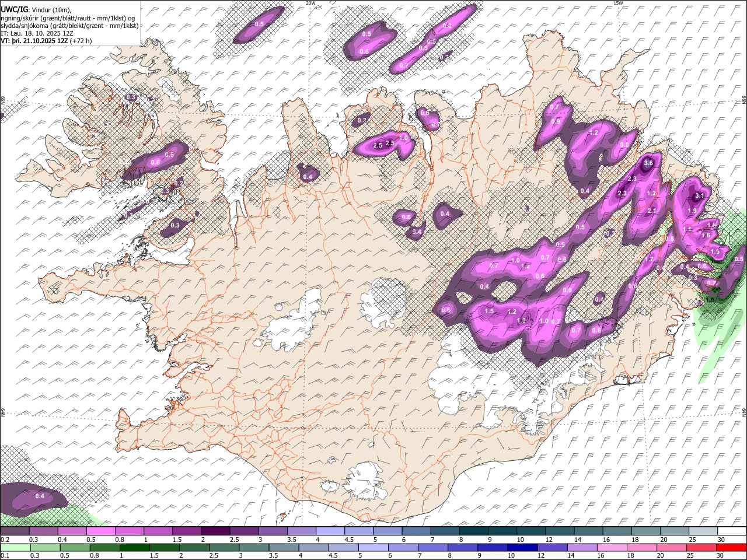This screenshot has width=747, height=560.
Task: Click the '2.1' snowfall value on the map
Action: (652, 211)
